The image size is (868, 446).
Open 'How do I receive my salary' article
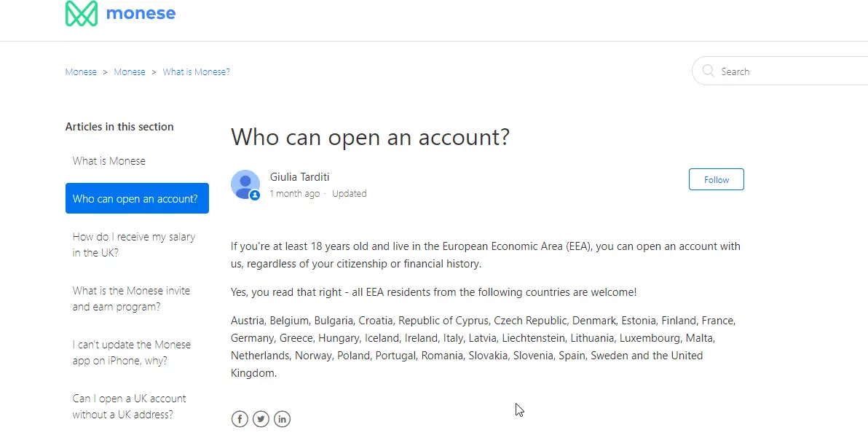(x=134, y=245)
